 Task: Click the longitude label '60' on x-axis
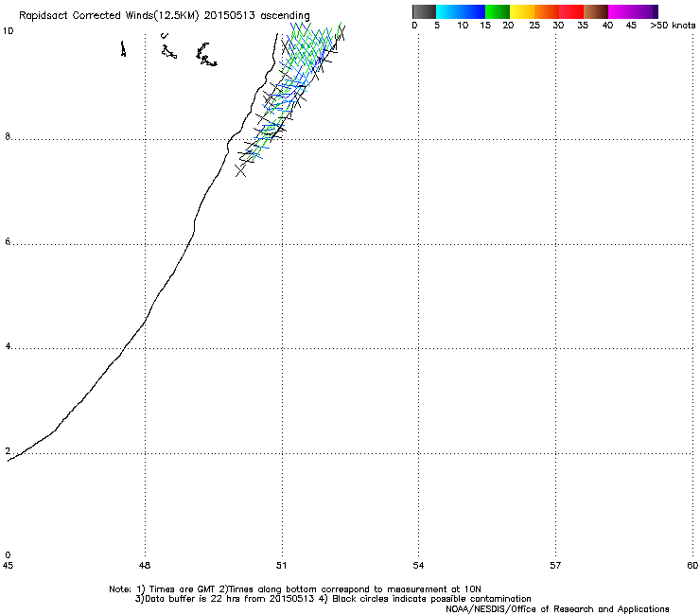click(x=692, y=566)
